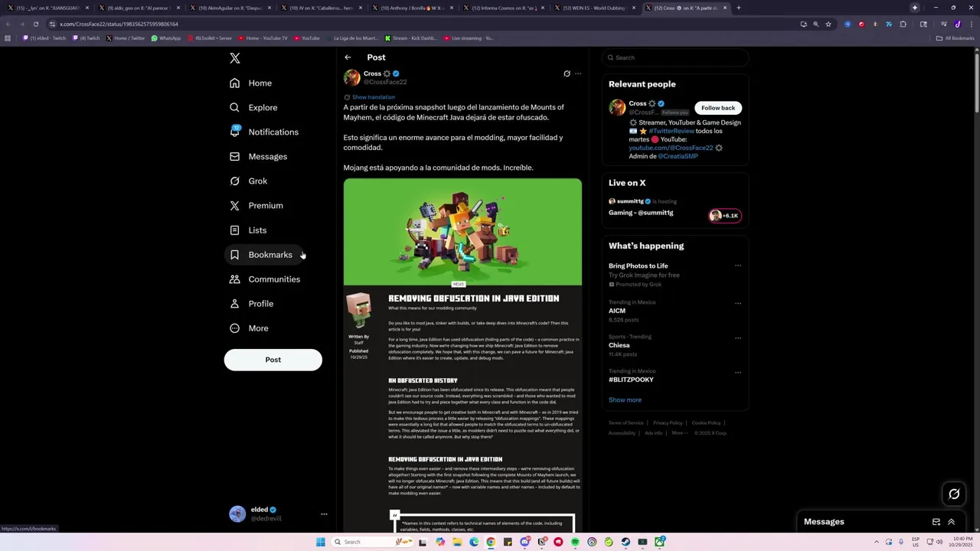
Task: Expand the footer More menu
Action: (x=679, y=433)
